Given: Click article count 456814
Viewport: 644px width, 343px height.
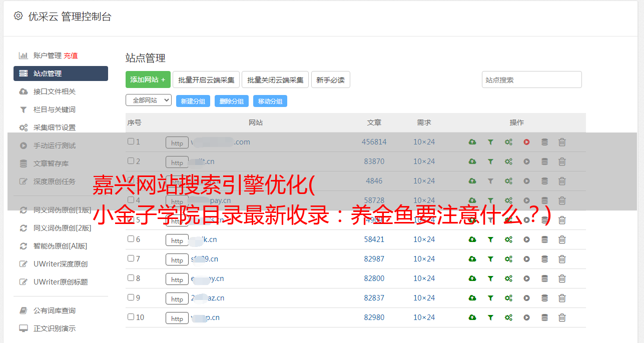Looking at the screenshot, I should (374, 142).
